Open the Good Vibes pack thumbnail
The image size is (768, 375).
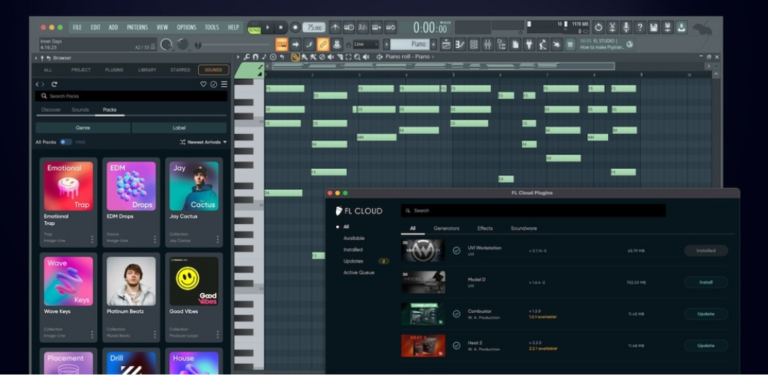click(194, 281)
